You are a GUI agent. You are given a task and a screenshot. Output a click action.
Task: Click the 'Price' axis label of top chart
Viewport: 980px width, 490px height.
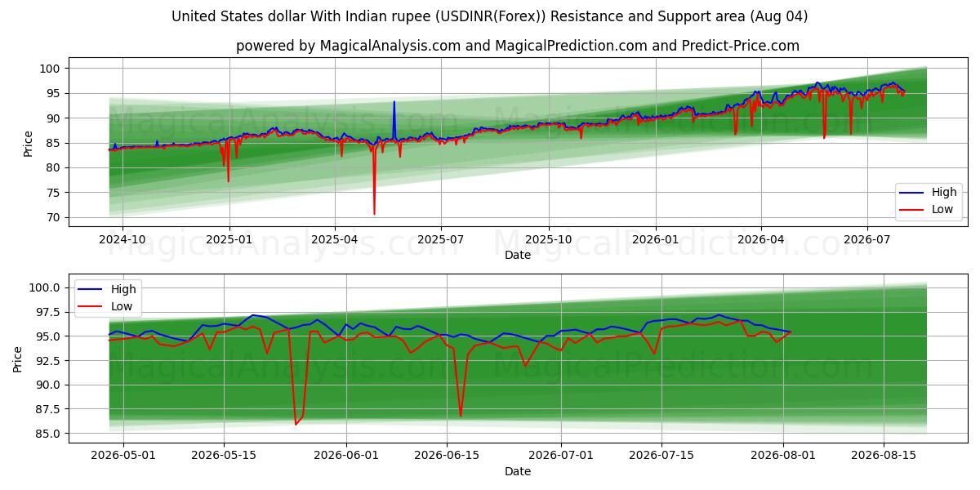coord(28,143)
